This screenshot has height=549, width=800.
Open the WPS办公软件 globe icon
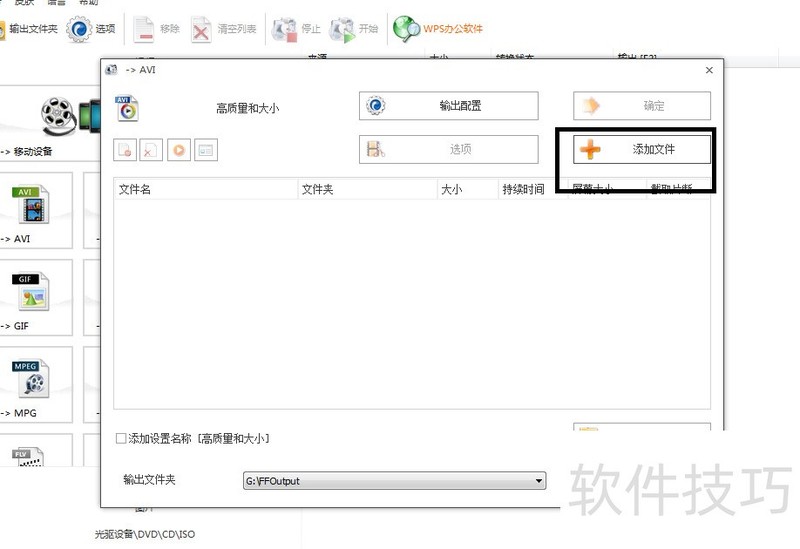tap(406, 29)
